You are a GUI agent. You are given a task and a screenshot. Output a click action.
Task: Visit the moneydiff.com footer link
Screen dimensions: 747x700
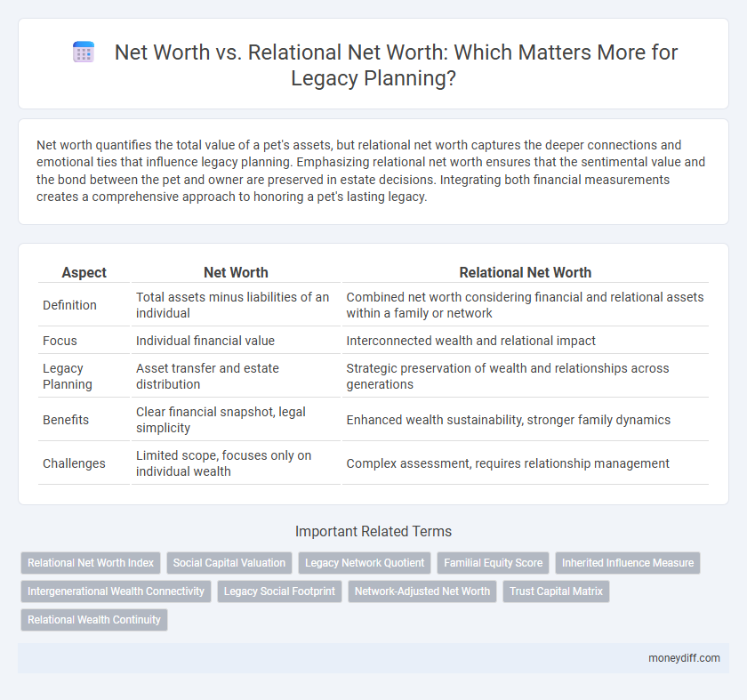(684, 658)
